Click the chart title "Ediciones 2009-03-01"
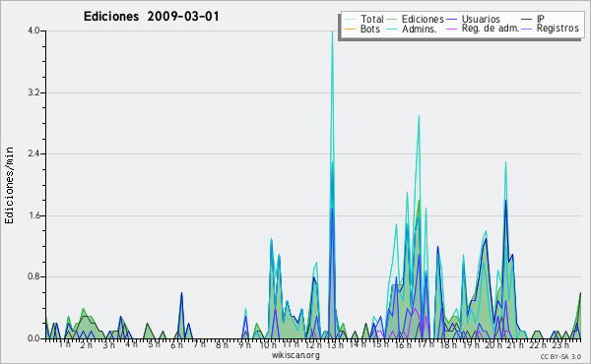 [x=151, y=17]
